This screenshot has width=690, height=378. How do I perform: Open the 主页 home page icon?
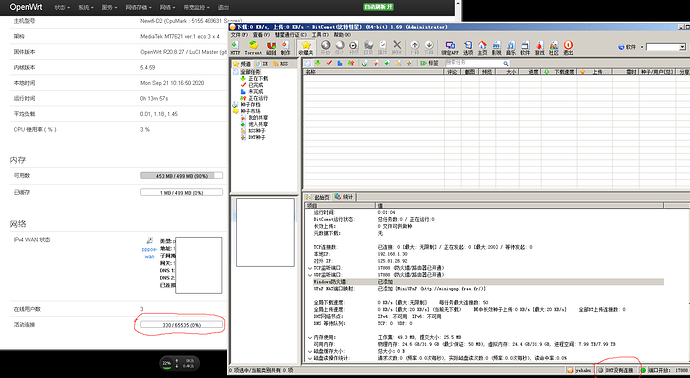[482, 47]
